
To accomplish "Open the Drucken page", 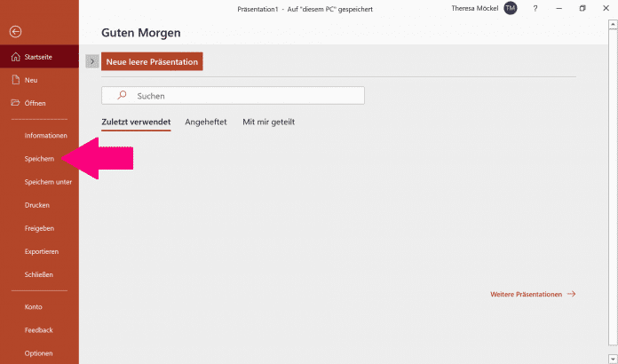I will click(37, 205).
